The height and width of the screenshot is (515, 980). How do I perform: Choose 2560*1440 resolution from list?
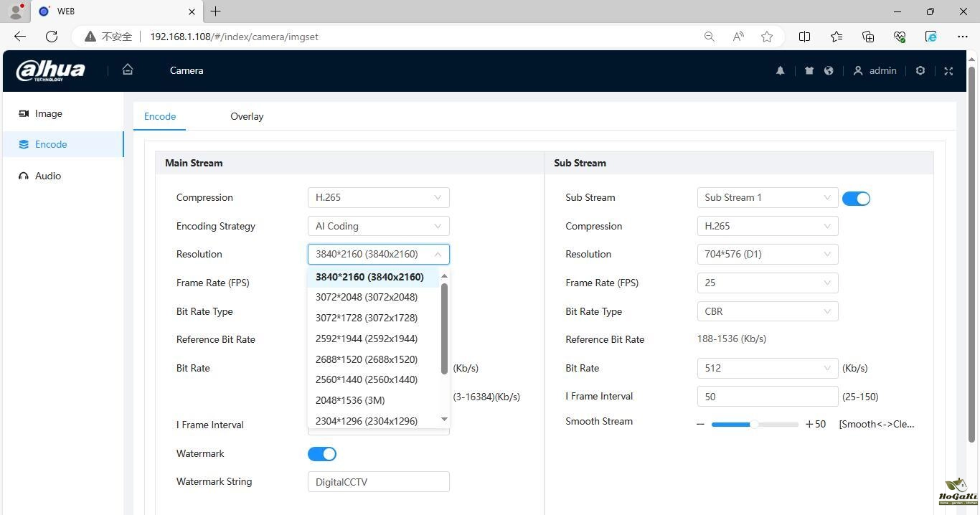click(x=366, y=379)
